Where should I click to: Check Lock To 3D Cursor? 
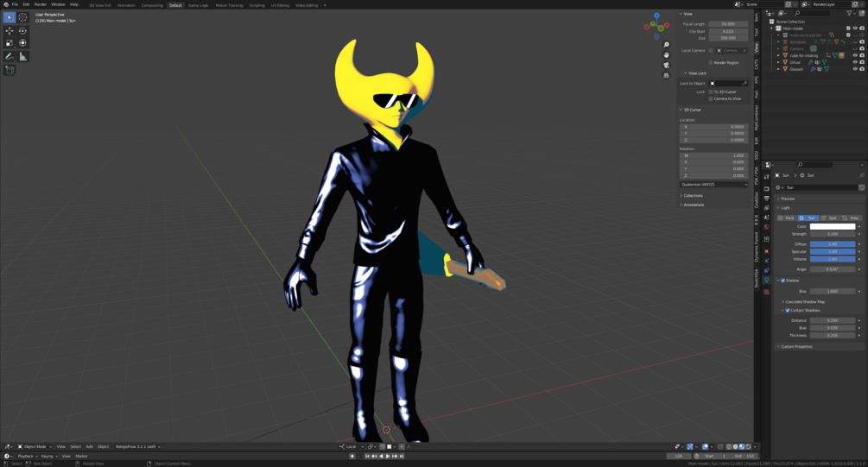(x=711, y=92)
